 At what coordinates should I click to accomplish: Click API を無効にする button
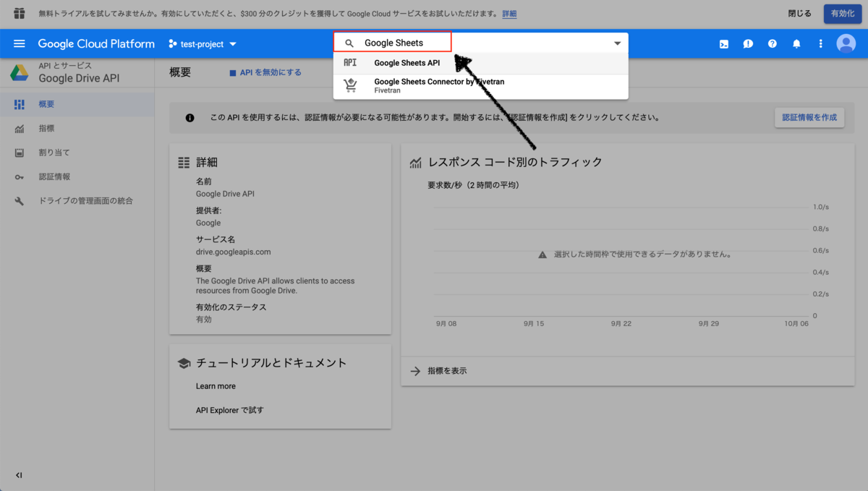coord(265,72)
